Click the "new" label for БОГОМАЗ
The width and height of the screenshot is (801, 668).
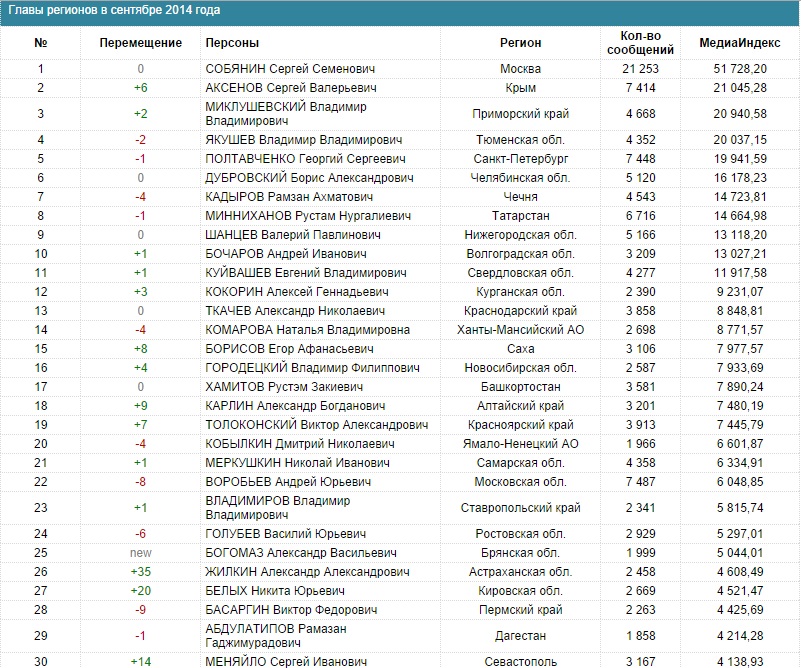[x=141, y=552]
